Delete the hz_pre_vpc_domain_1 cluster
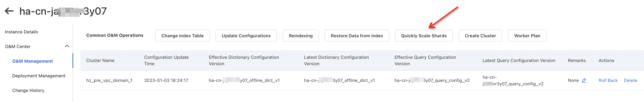 [x=630, y=80]
